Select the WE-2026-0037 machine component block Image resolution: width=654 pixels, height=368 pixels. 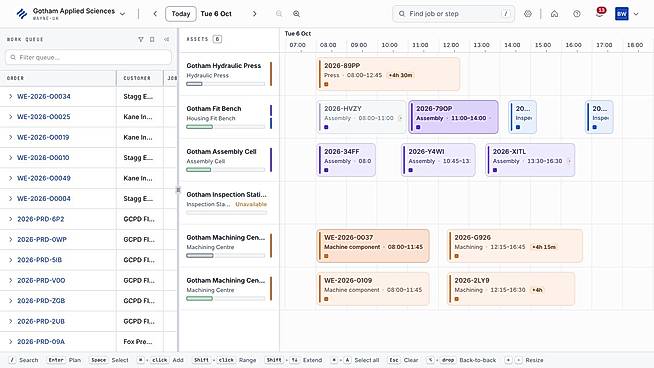[x=373, y=246]
